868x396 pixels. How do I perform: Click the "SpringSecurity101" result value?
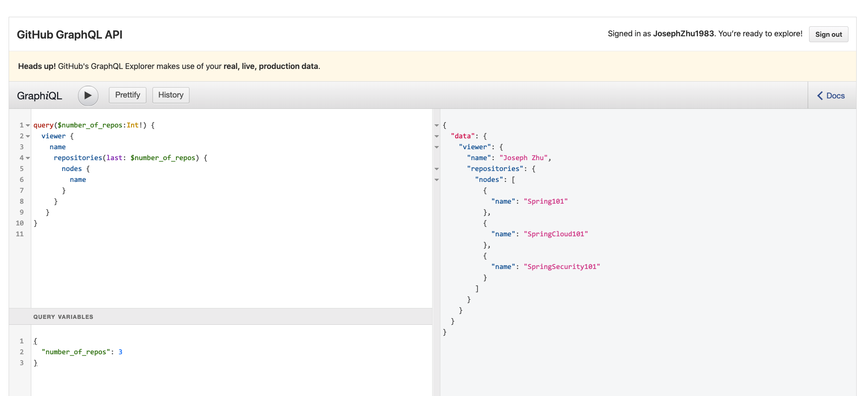click(562, 267)
